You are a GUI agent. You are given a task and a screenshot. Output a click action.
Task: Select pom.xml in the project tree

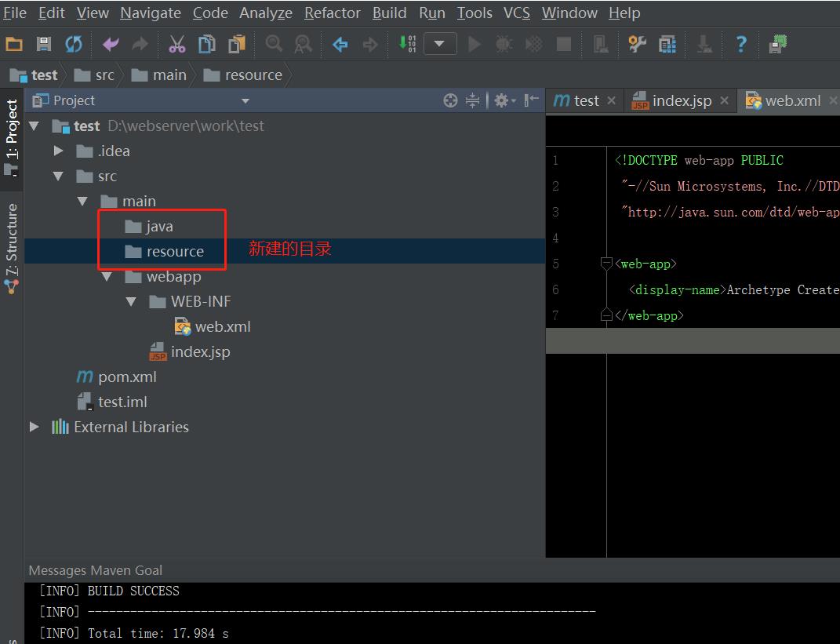[116, 377]
